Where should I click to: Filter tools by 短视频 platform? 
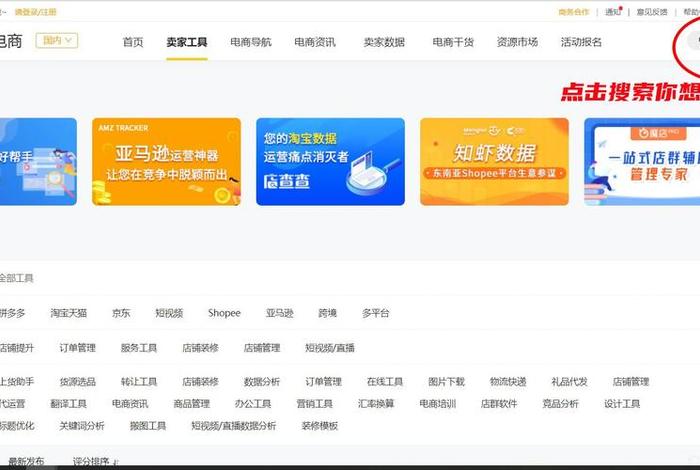click(169, 313)
